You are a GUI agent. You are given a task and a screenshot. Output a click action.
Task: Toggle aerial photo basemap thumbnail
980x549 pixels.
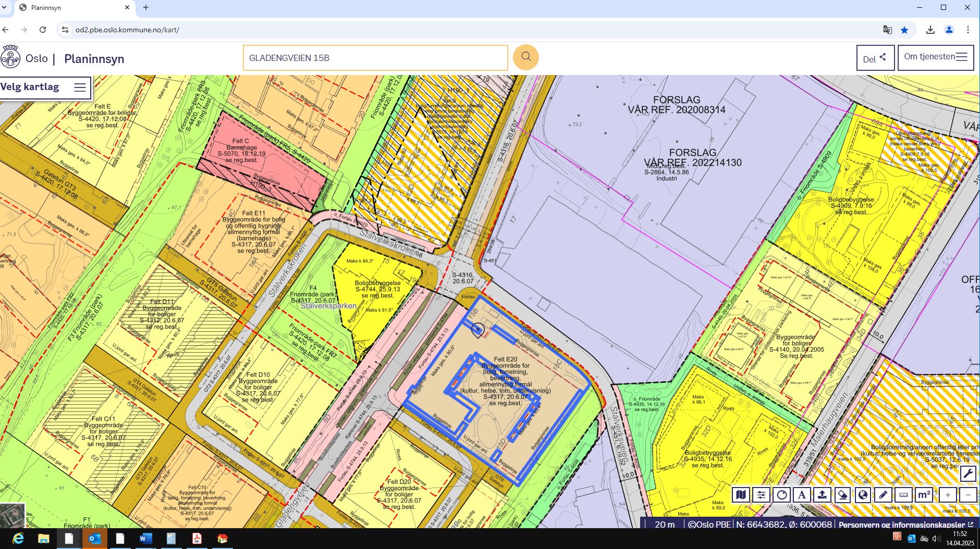(12, 515)
